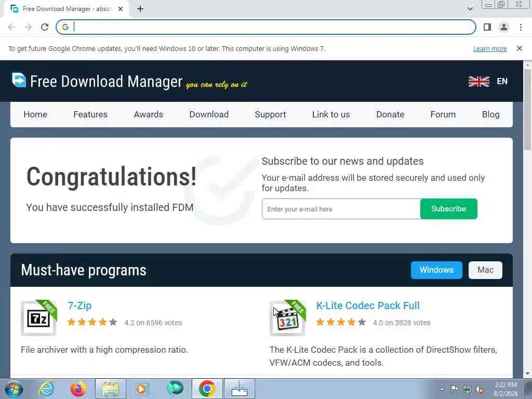Open the Windows Start button
The width and height of the screenshot is (532, 399).
coord(14,389)
